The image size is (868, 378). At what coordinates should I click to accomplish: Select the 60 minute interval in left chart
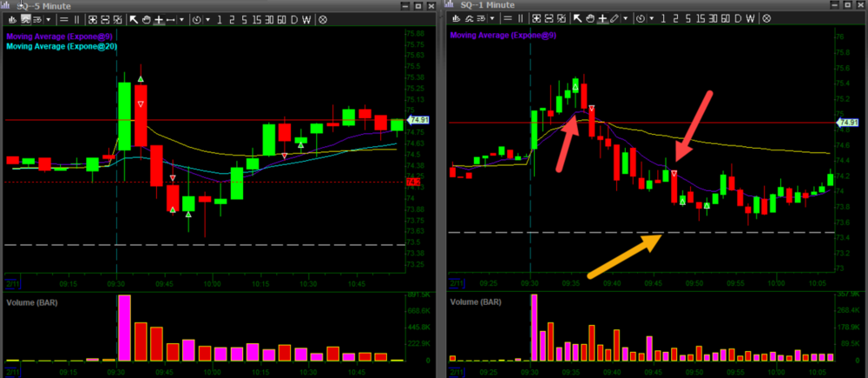pos(280,18)
